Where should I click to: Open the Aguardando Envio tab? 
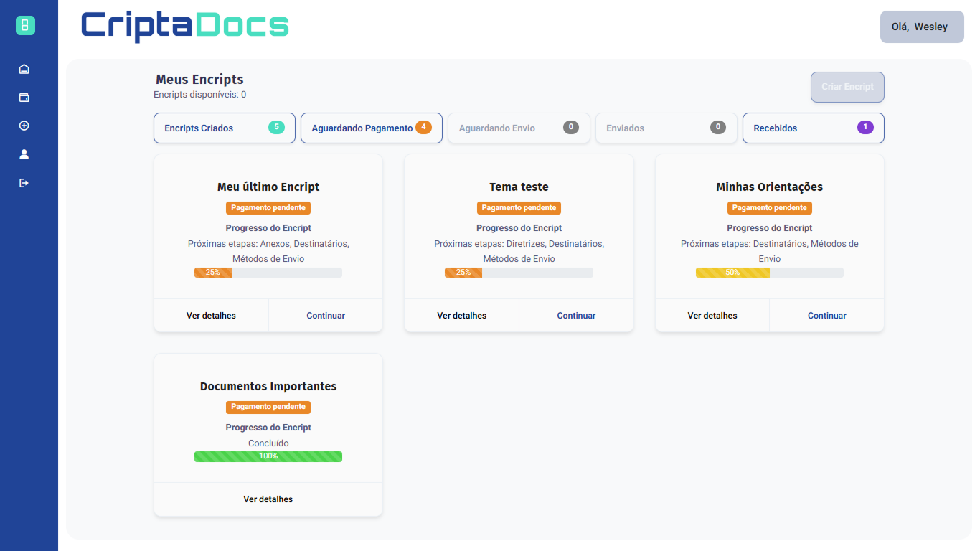(519, 128)
